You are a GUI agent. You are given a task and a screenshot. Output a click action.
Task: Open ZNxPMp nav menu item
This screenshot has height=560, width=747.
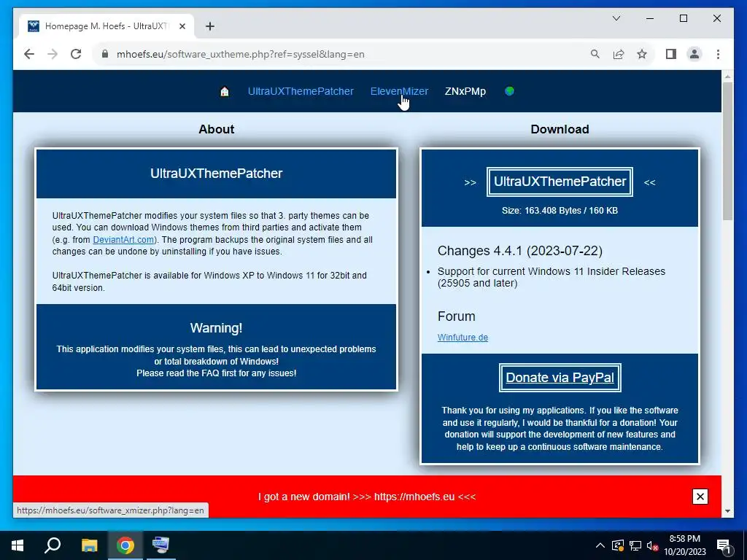point(465,91)
